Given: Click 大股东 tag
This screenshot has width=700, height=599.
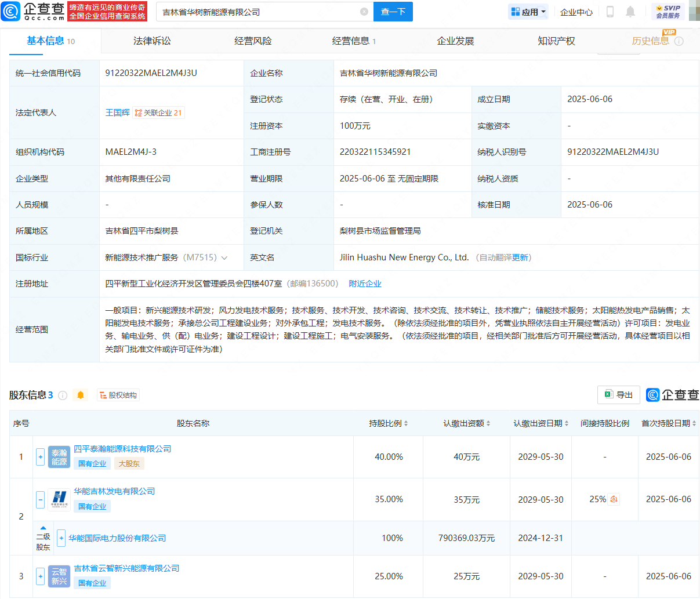Looking at the screenshot, I should [x=129, y=463].
